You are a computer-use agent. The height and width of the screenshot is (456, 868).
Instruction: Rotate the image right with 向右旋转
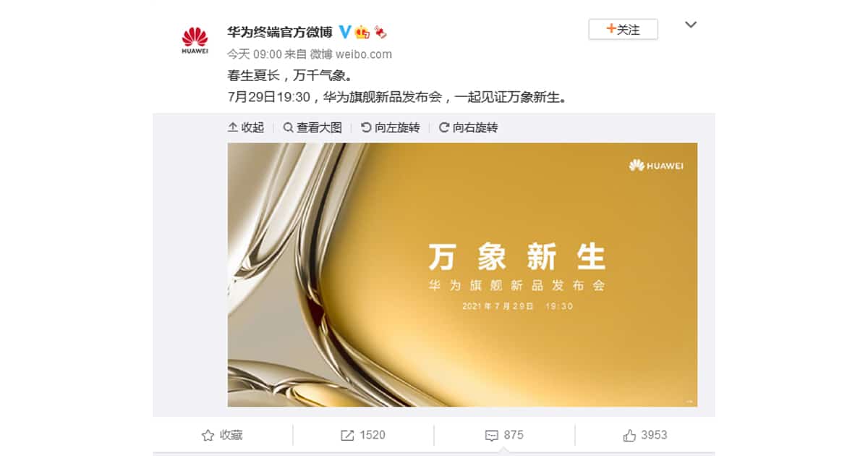(468, 127)
